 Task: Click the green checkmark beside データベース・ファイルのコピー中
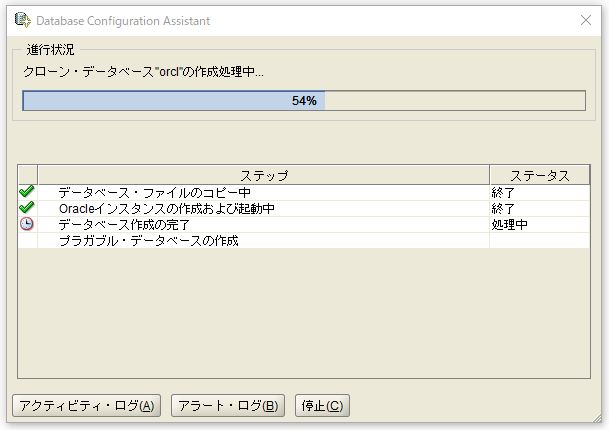[27, 191]
